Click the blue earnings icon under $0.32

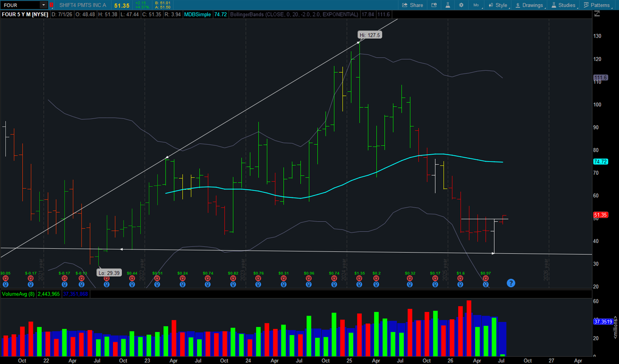[x=410, y=284]
